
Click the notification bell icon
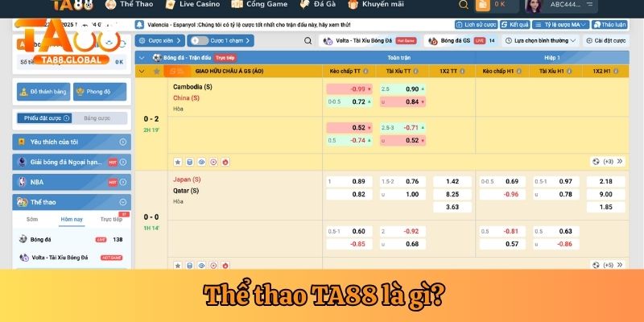(x=139, y=25)
